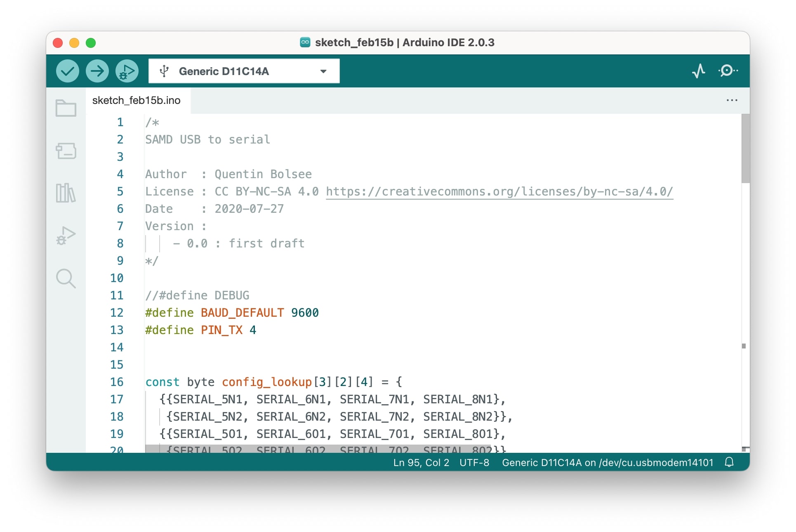
Task: Click the Author Quentin Bolsee comment line
Action: point(228,174)
